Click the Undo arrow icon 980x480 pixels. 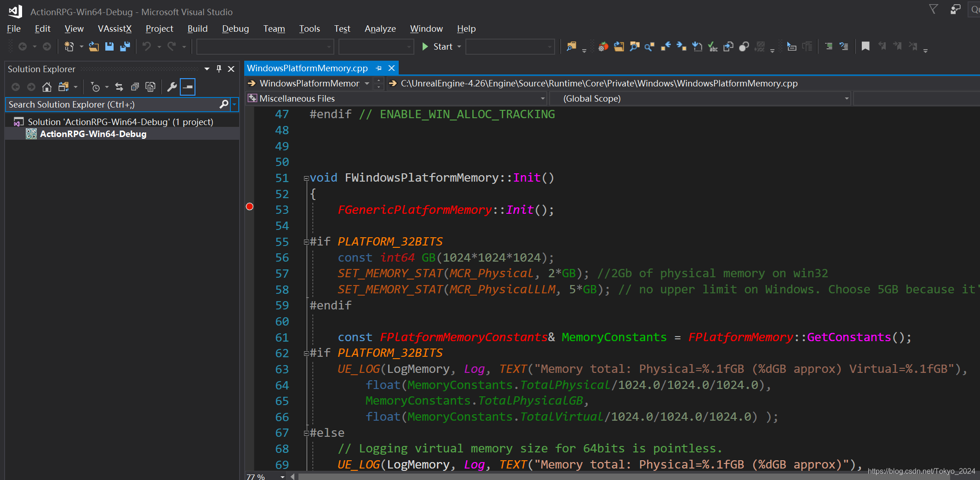(x=147, y=46)
